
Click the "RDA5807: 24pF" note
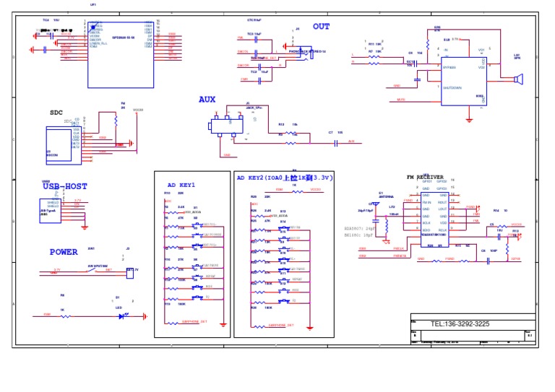(359, 228)
